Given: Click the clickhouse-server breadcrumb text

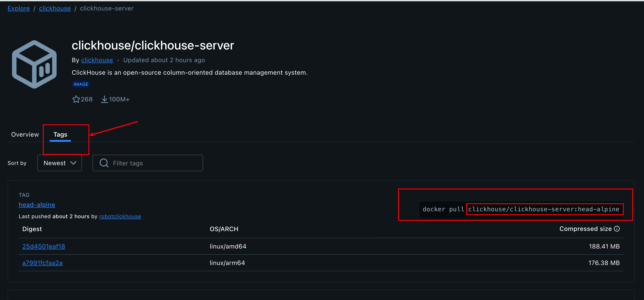Looking at the screenshot, I should coord(107,8).
